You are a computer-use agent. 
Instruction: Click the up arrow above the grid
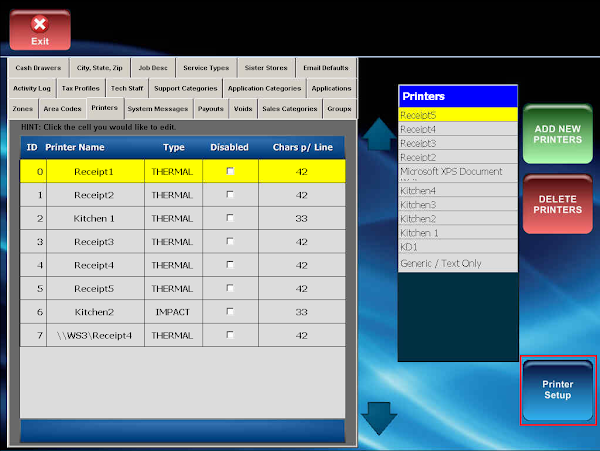379,134
